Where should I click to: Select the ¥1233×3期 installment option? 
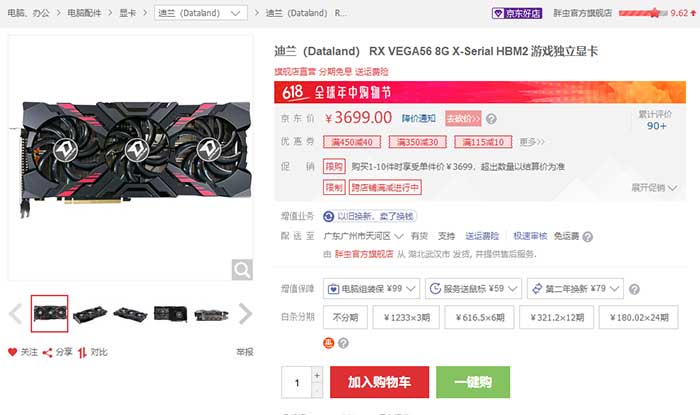click(x=406, y=317)
